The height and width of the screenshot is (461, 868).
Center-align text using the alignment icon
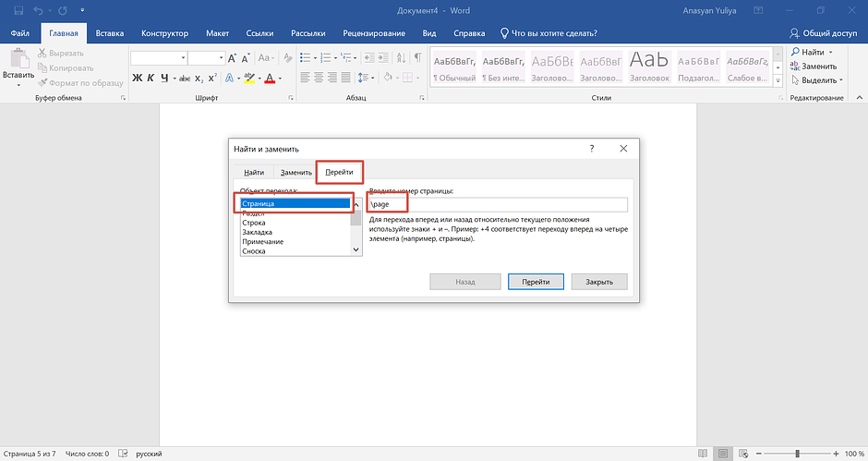coord(319,78)
